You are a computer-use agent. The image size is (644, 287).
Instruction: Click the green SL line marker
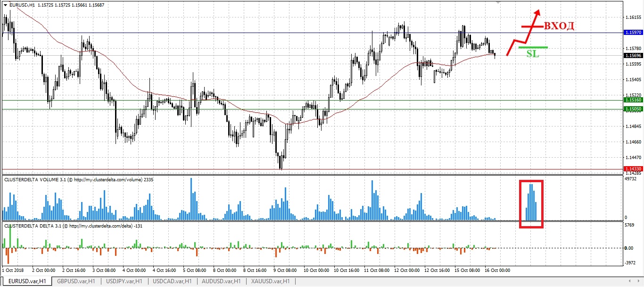coord(533,47)
